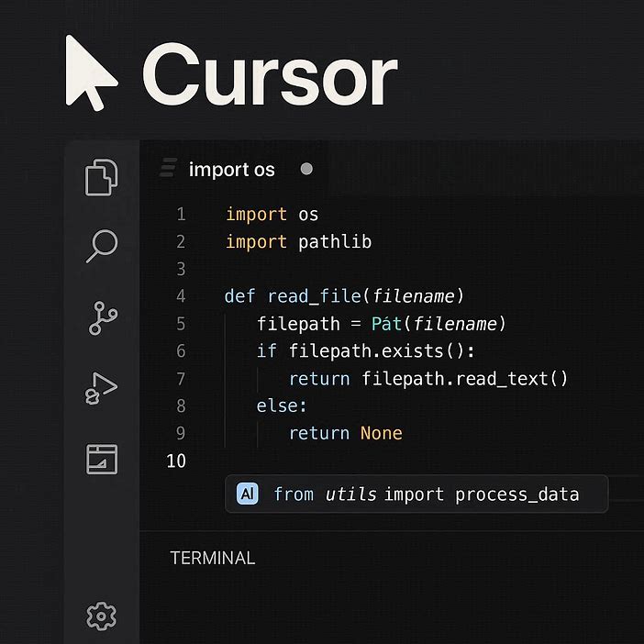
Task: Click "filepath.read_text()" on line 7
Action: pos(464,379)
